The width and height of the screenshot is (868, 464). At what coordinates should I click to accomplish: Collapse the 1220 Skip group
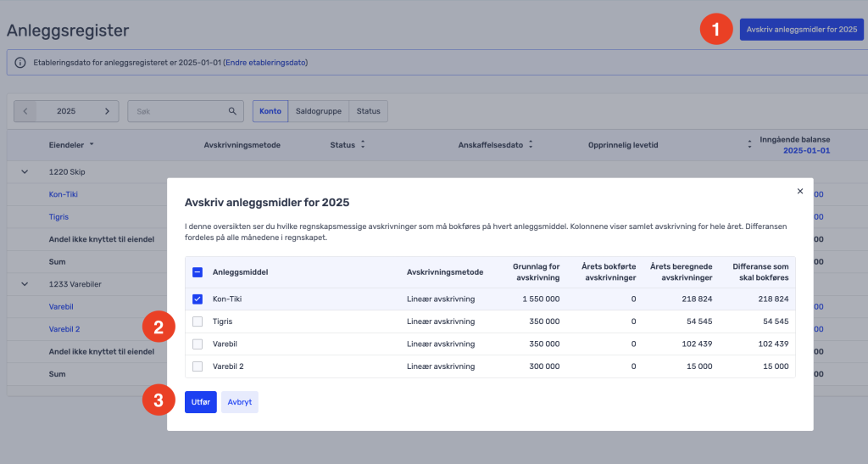[x=25, y=172]
